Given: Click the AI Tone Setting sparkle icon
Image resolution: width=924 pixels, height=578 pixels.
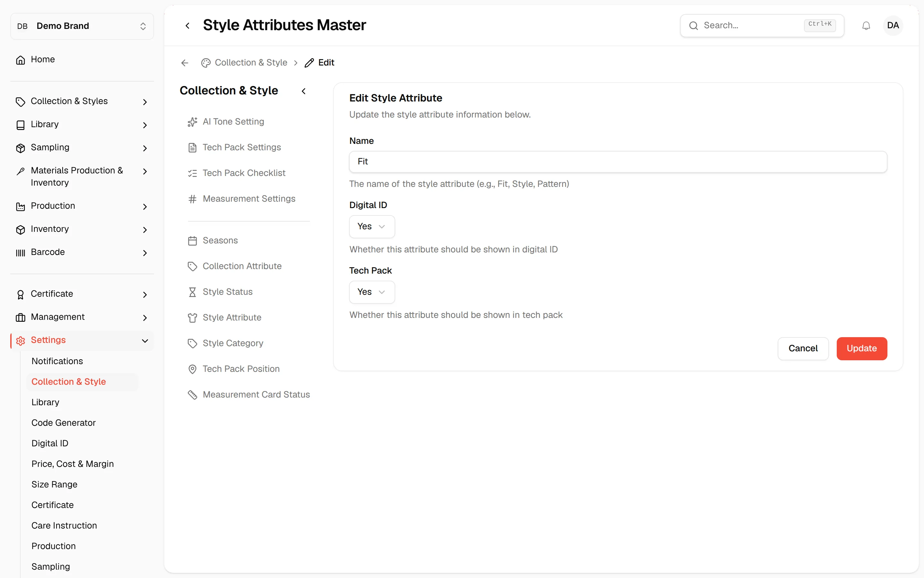Looking at the screenshot, I should point(193,122).
